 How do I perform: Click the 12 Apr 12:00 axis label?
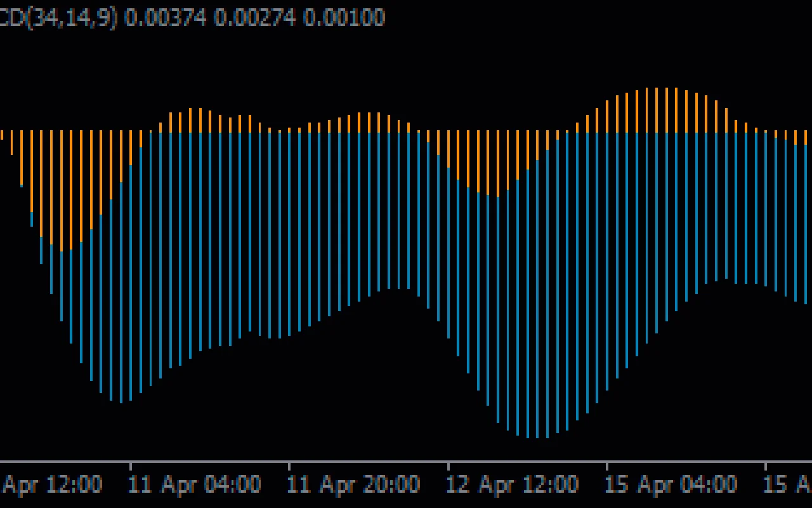[514, 485]
